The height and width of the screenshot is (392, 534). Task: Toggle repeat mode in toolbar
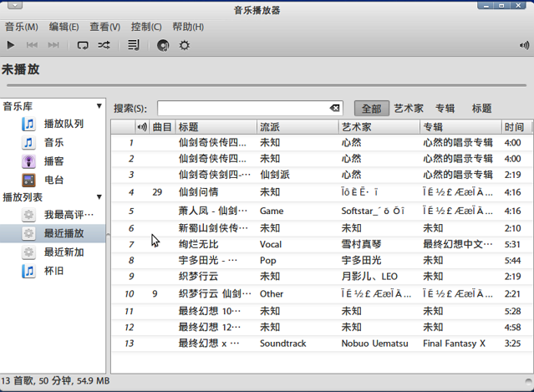(83, 45)
